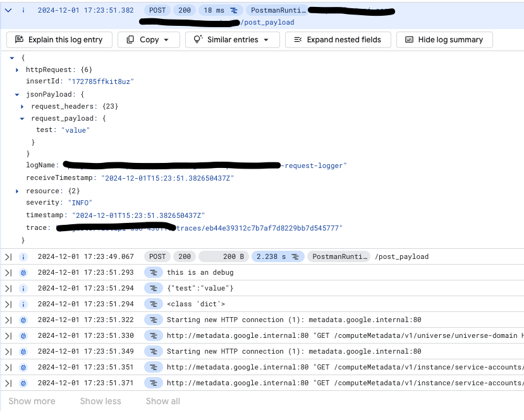524x420 pixels.
Task: Click trace icon on 'this is an debug' row
Action: point(153,272)
